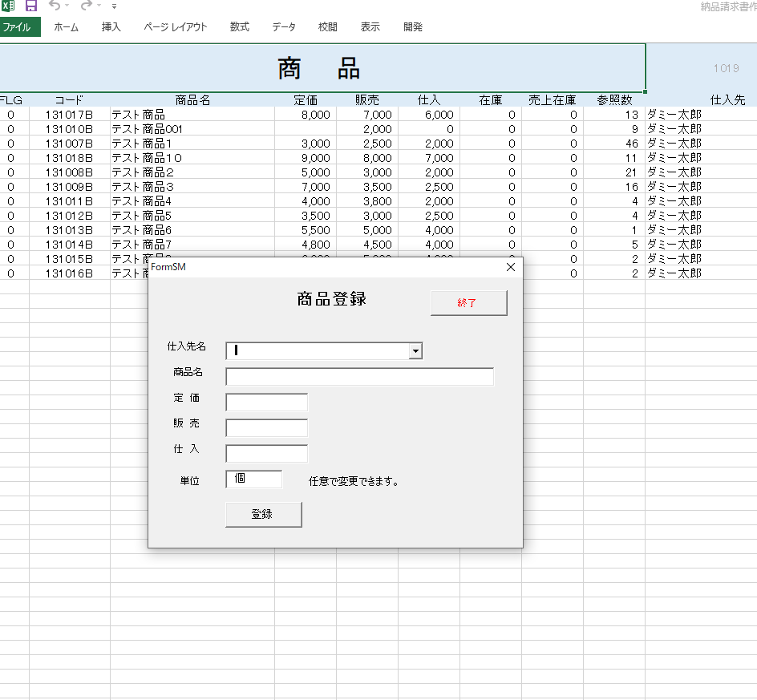Redo the previous action
Image resolution: width=757 pixels, height=700 pixels.
(x=87, y=6)
